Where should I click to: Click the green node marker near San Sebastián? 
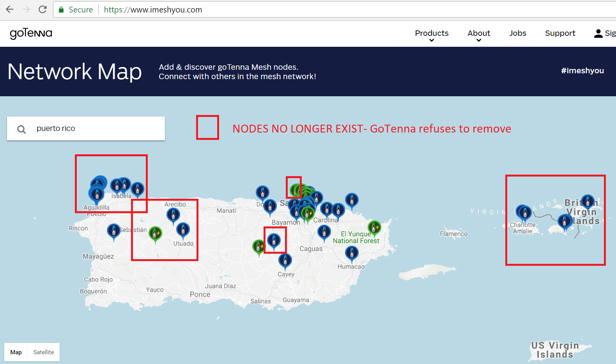pyautogui.click(x=155, y=233)
